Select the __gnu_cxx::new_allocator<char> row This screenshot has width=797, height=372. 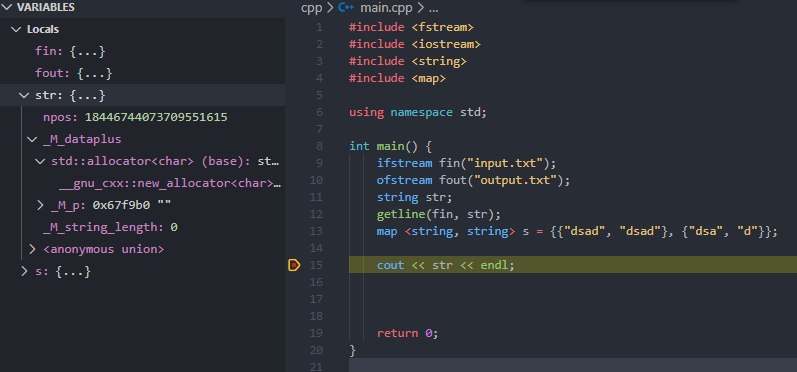coord(142,183)
